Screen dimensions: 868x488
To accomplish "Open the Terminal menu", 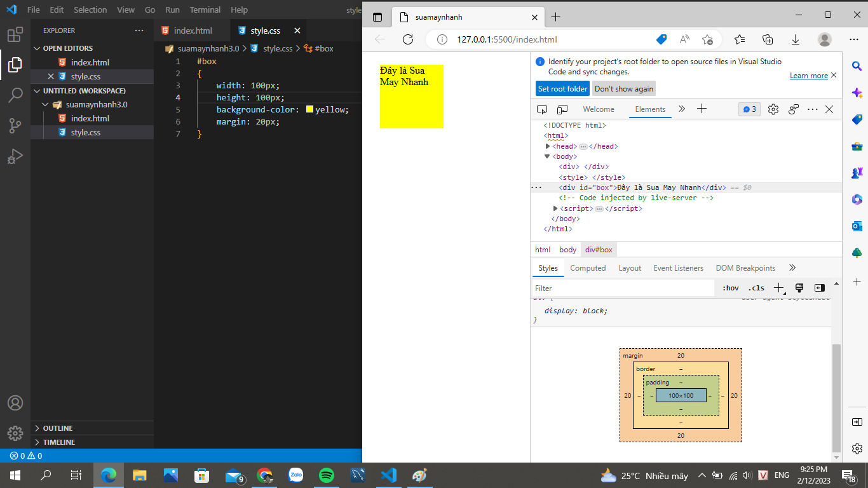I will tap(204, 10).
